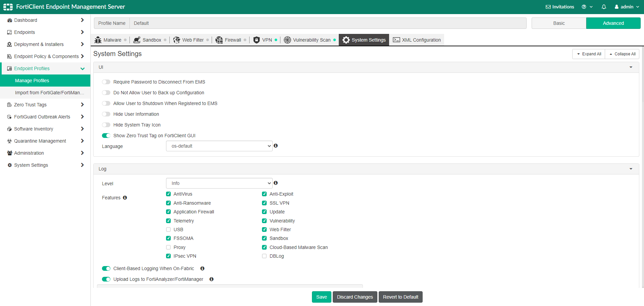644x306 pixels.
Task: Collapse the Log section arrow
Action: 631,169
